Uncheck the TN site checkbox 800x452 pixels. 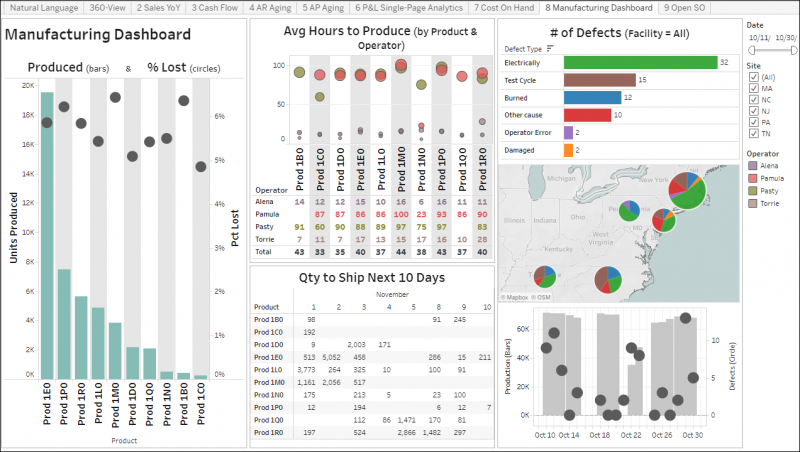pyautogui.click(x=754, y=133)
